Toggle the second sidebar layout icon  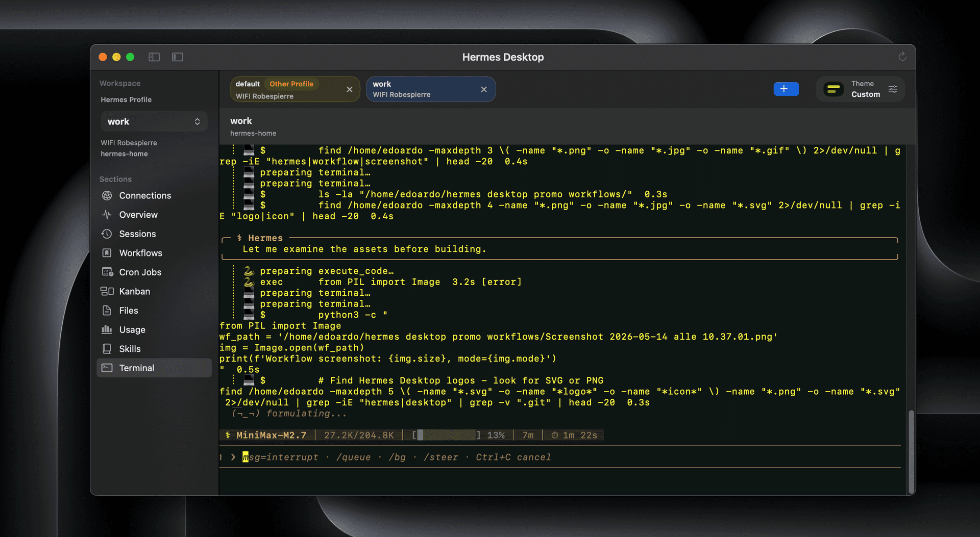pyautogui.click(x=178, y=57)
